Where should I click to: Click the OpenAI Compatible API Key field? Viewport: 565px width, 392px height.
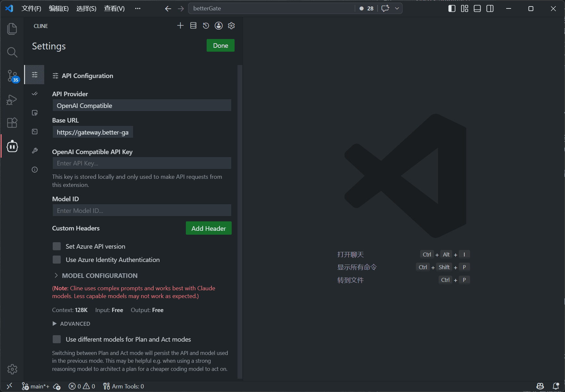pyautogui.click(x=142, y=163)
